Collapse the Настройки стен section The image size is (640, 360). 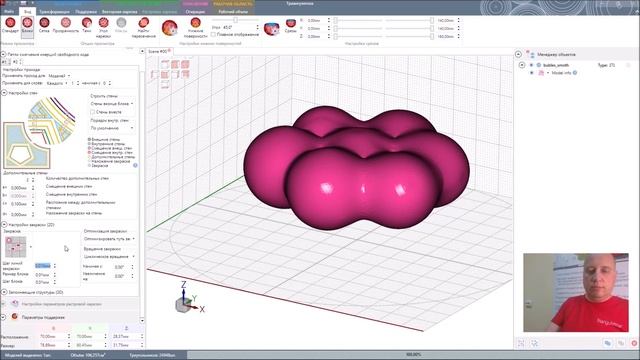point(4,93)
